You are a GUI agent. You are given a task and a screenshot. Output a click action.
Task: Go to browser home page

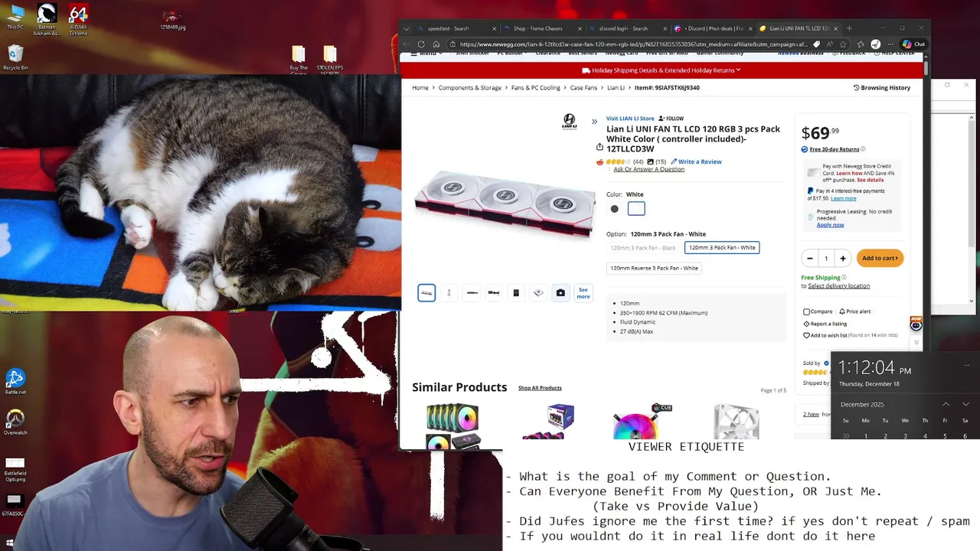437,44
